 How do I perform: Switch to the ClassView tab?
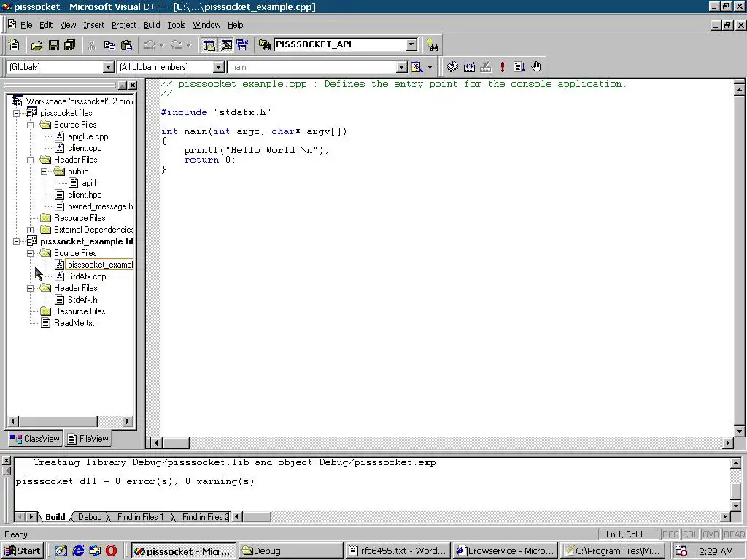(x=35, y=438)
